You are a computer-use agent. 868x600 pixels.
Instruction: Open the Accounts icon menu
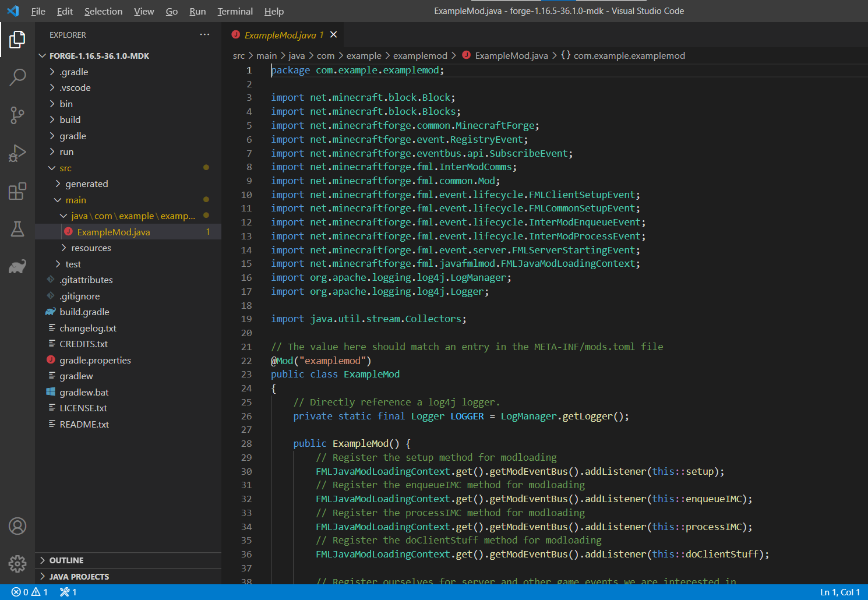17,526
